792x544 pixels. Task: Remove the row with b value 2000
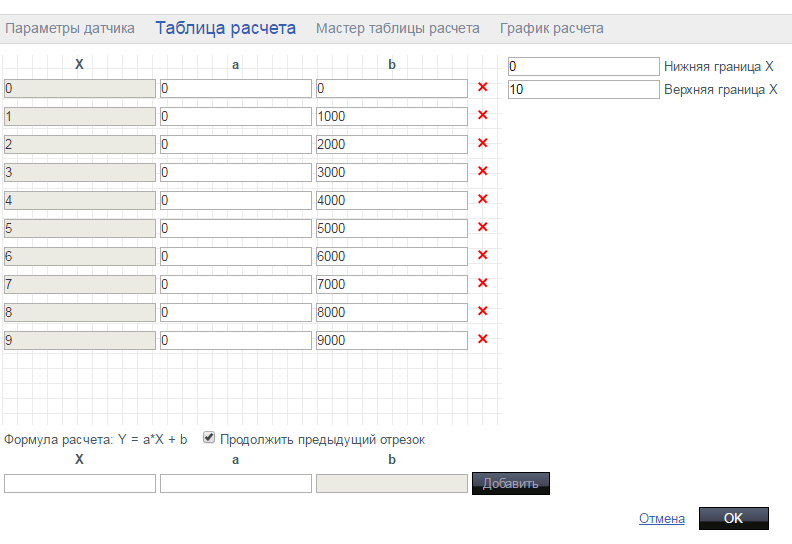[x=482, y=144]
